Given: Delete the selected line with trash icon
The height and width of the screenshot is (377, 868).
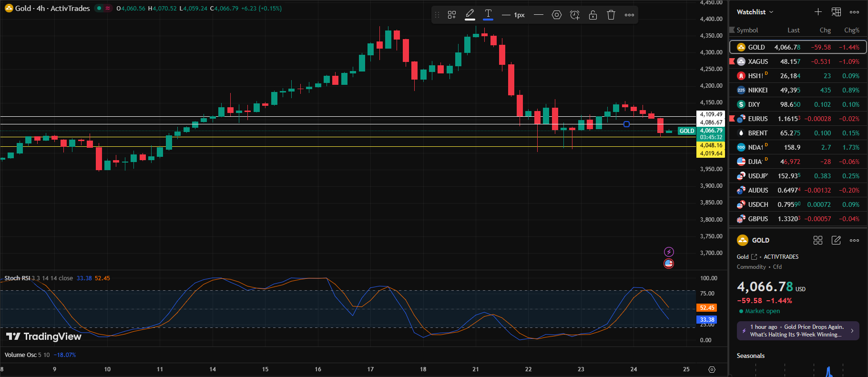Looking at the screenshot, I should pos(611,15).
